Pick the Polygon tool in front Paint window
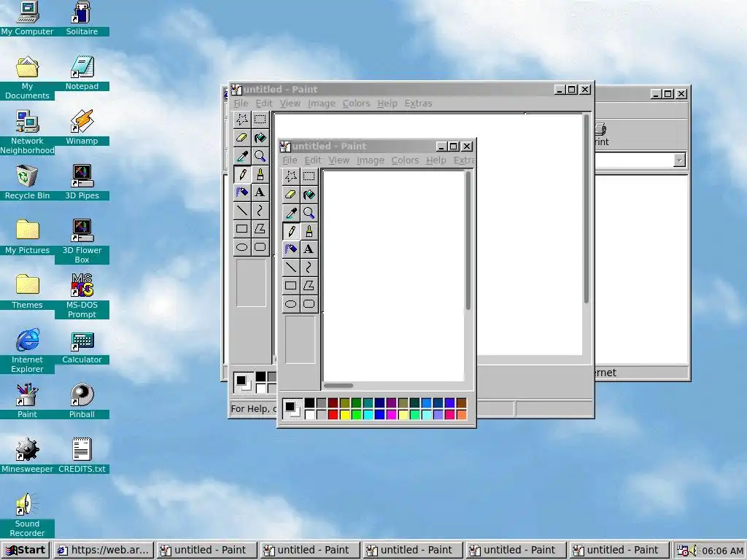This screenshot has width=747, height=560. pos(309,286)
